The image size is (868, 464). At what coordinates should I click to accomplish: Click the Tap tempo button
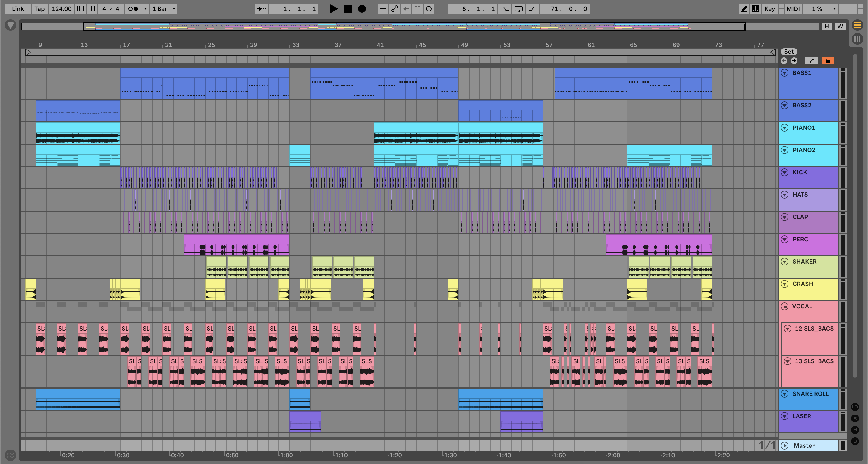39,9
